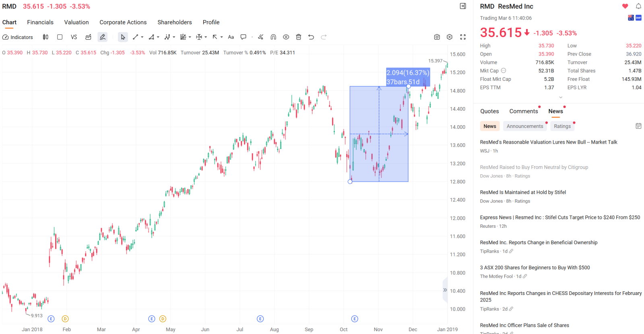Click the measurement box lower-left handle
This screenshot has width=644, height=334.
[x=350, y=181]
